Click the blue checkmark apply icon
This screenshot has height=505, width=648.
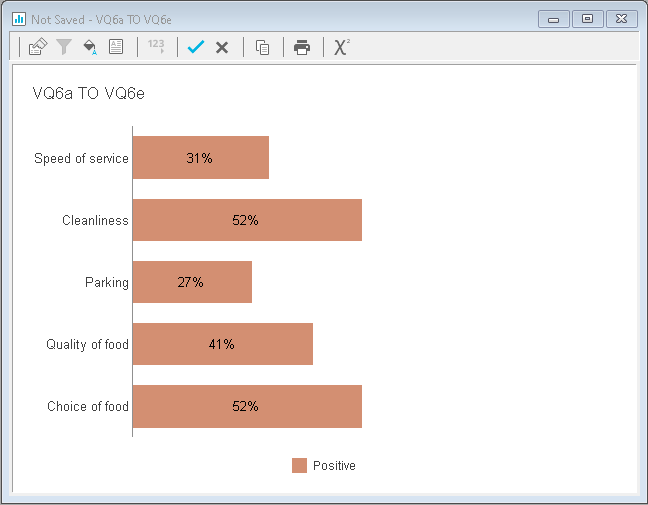click(195, 47)
